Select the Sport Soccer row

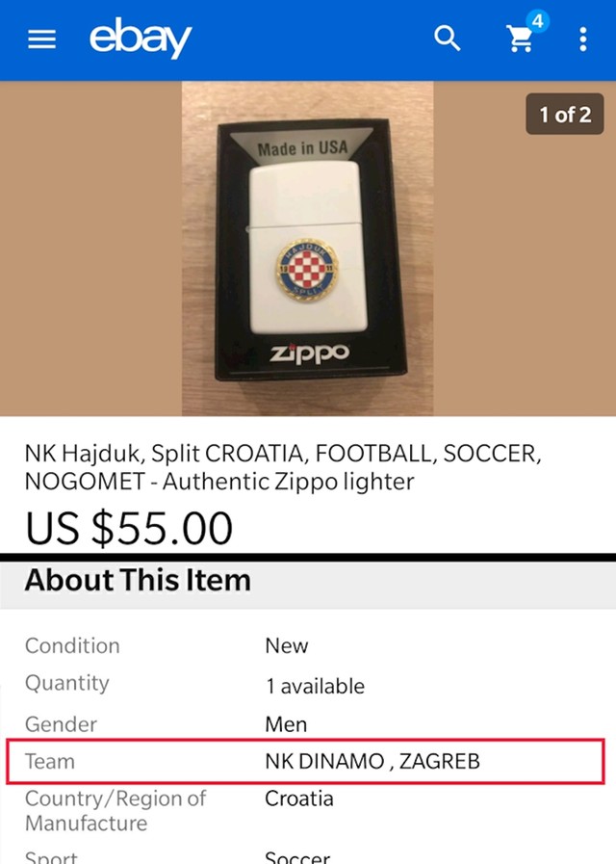308,857
